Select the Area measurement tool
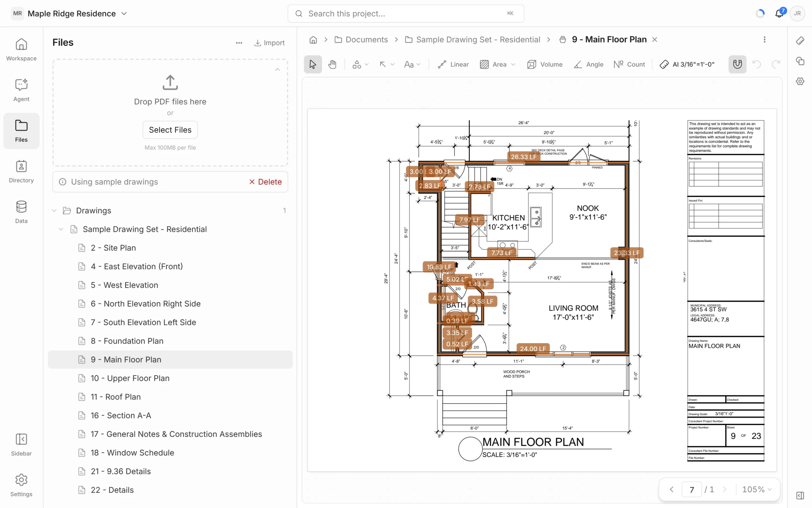 pyautogui.click(x=493, y=64)
